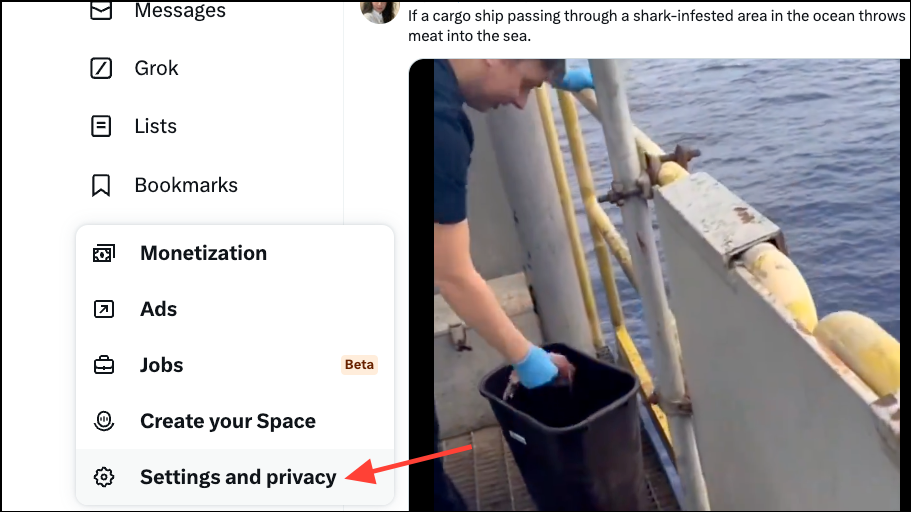The image size is (911, 512).
Task: Open the Jobs menu entry label
Action: tap(162, 365)
